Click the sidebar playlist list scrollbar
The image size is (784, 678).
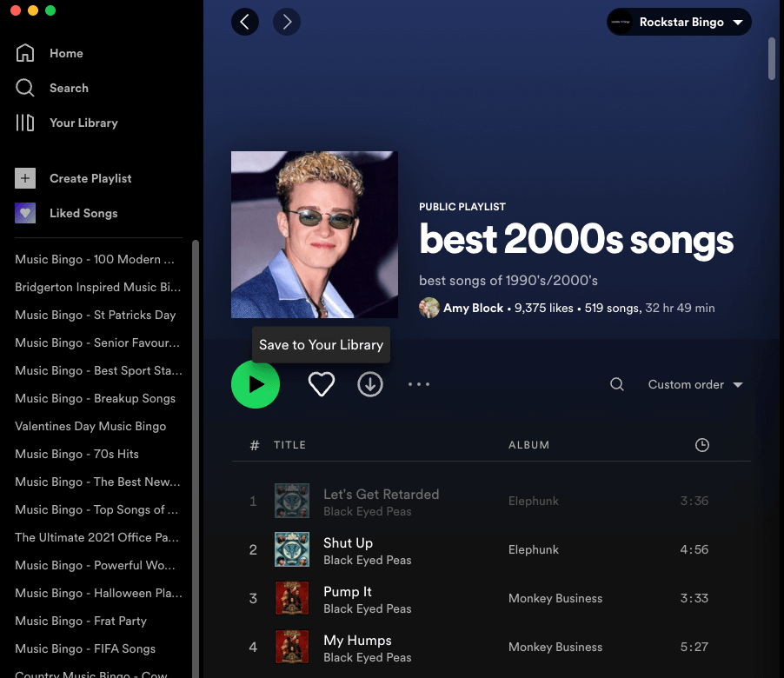196,459
